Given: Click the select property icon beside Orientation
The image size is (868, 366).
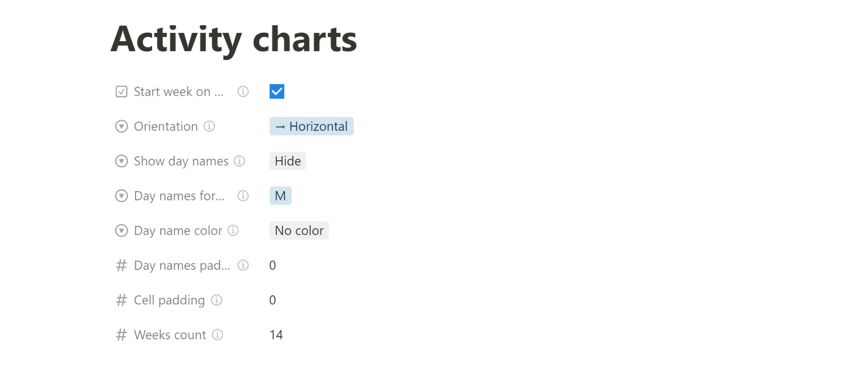Looking at the screenshot, I should point(121,126).
